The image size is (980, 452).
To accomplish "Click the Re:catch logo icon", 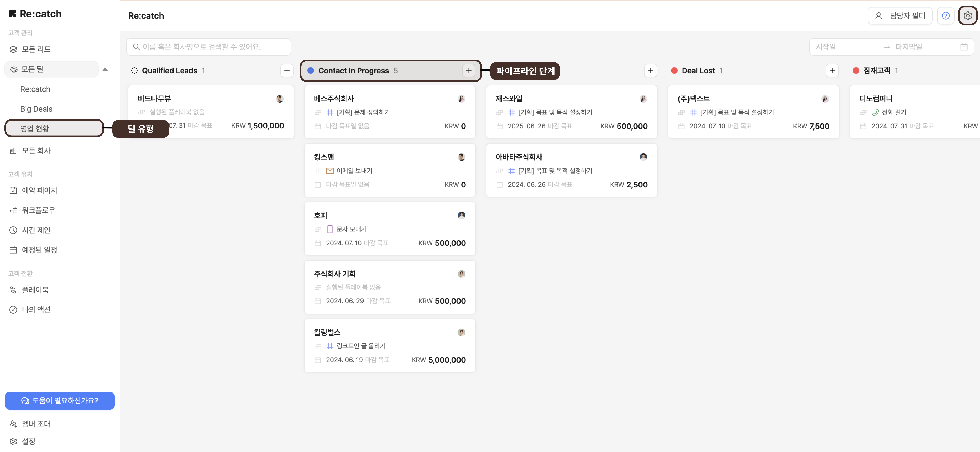I will (12, 14).
